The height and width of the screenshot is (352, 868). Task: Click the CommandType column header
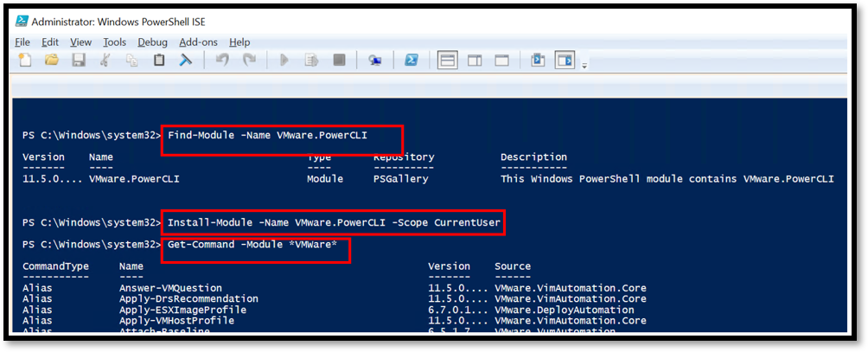[56, 266]
